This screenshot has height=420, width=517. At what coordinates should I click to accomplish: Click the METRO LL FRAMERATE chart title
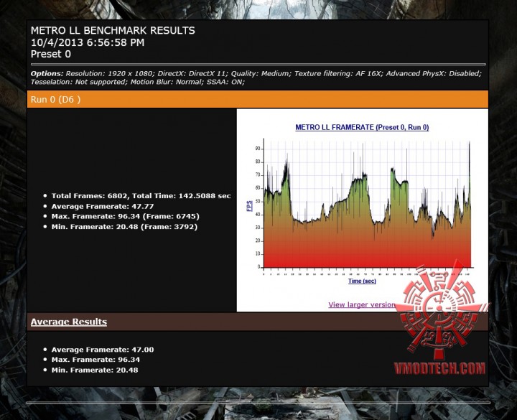click(362, 127)
